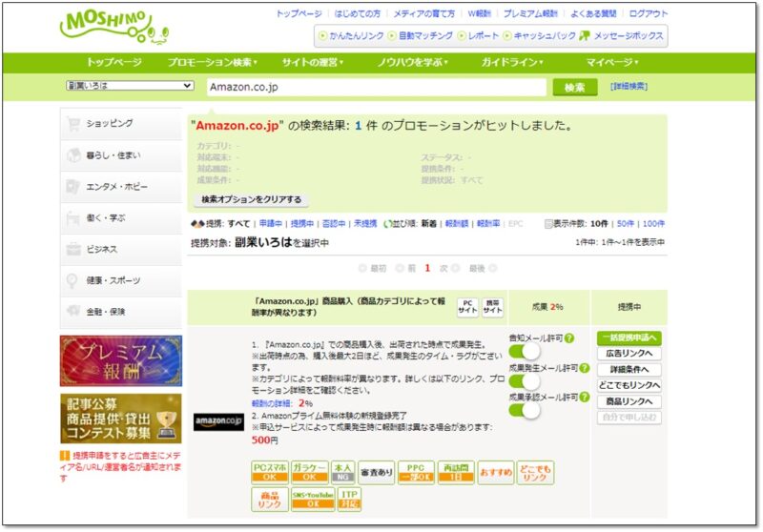Click the Amazon.co.jp search field

(x=376, y=87)
